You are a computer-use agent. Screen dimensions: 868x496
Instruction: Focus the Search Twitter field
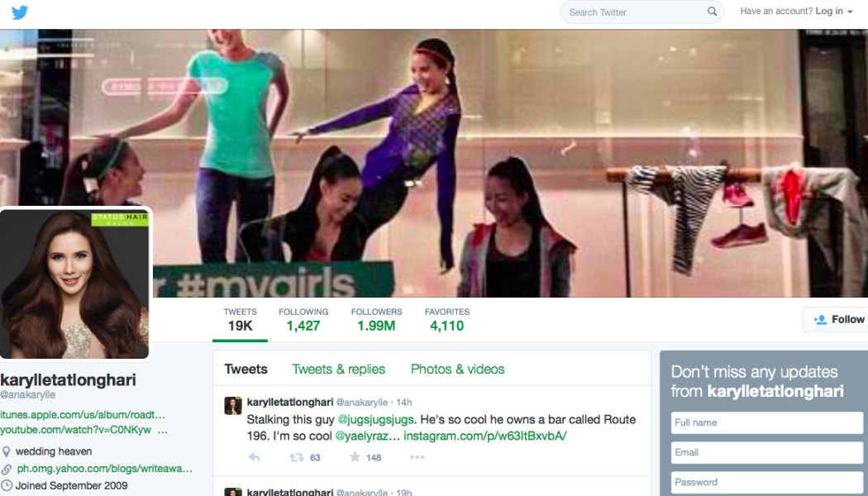(x=642, y=12)
